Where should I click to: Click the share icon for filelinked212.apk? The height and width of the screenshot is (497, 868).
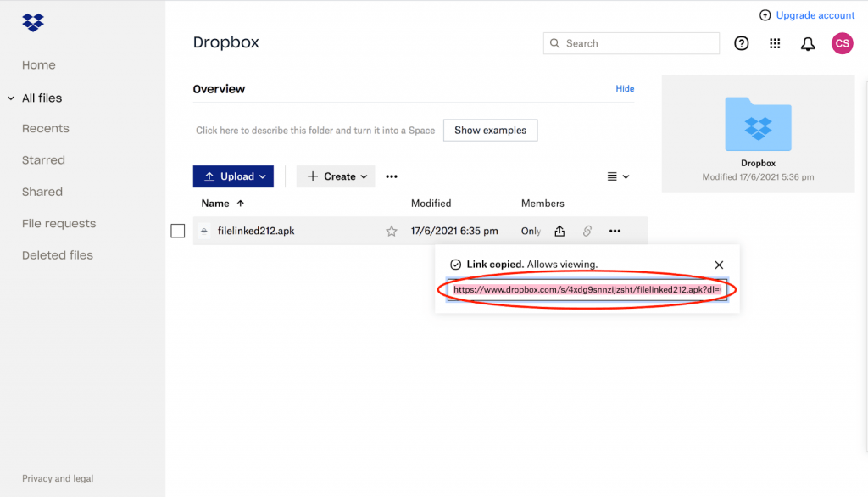point(559,231)
